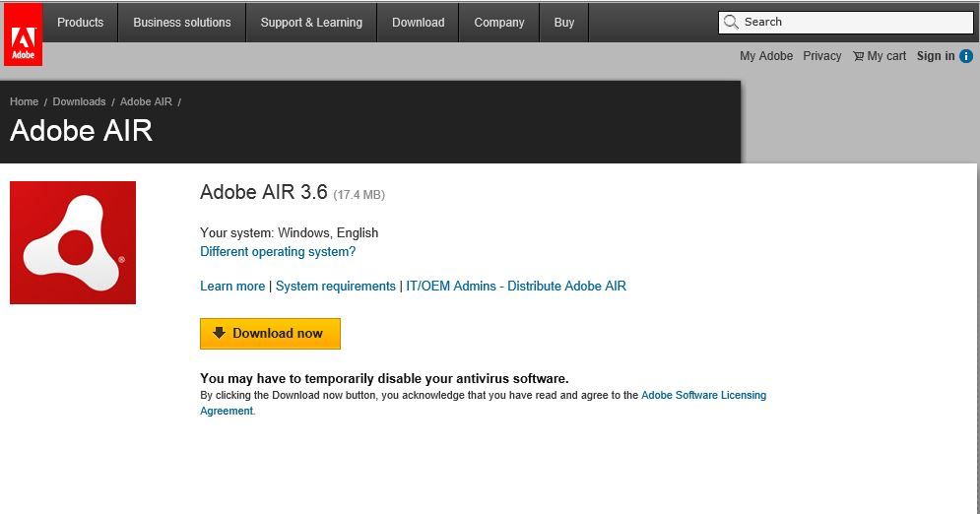Open the Business solutions menu
The height and width of the screenshot is (514, 980).
click(182, 22)
